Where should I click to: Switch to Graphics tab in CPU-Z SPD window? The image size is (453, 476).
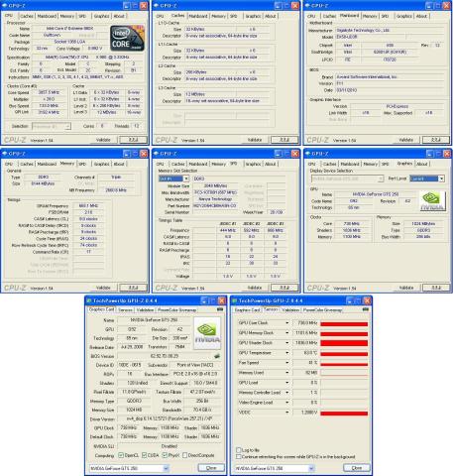pyautogui.click(x=253, y=164)
